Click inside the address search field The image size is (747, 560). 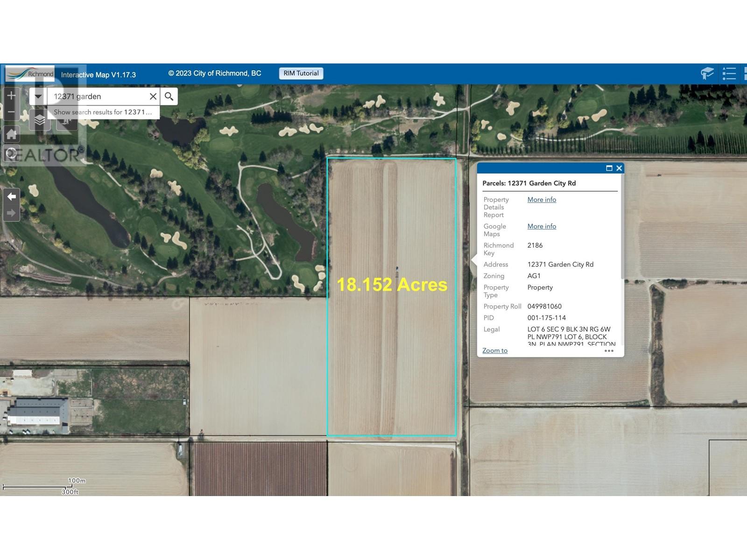coord(98,97)
